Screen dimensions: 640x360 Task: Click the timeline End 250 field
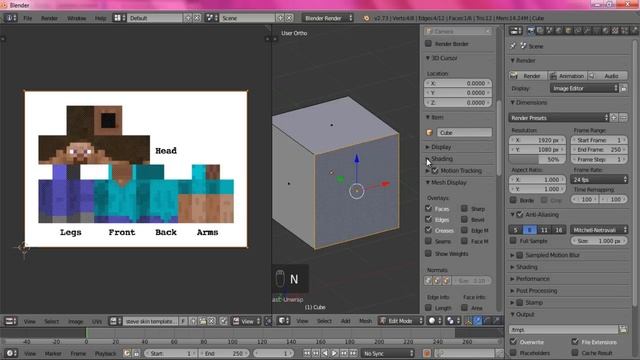[223, 353]
